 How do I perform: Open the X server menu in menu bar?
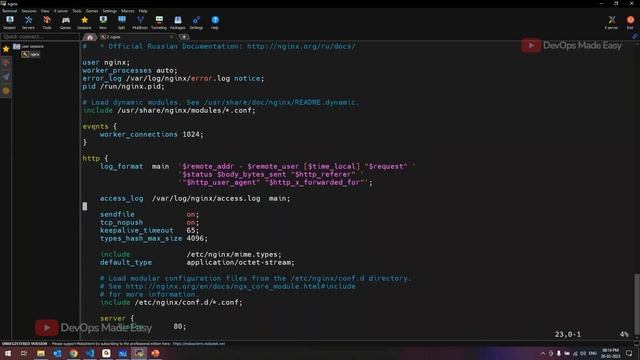point(61,11)
